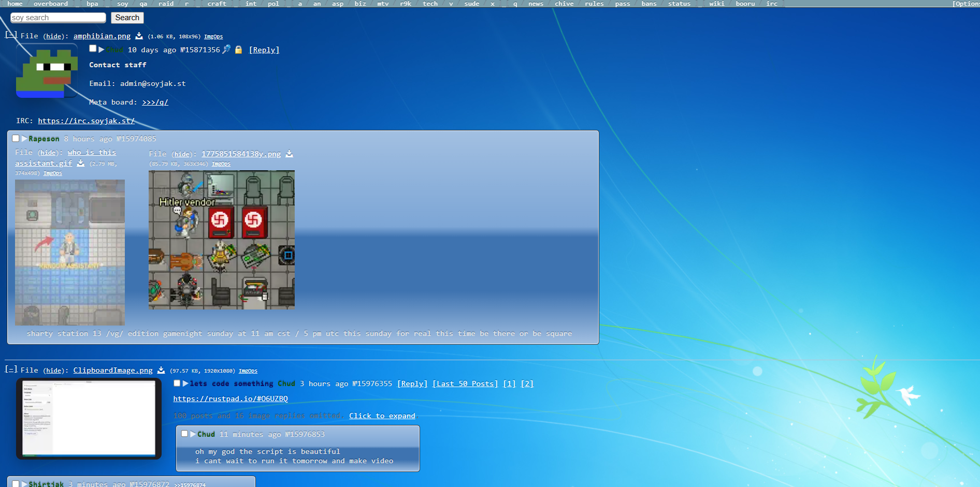
Task: Collapse the amphibian.png thread with [–] icon
Action: pos(11,35)
